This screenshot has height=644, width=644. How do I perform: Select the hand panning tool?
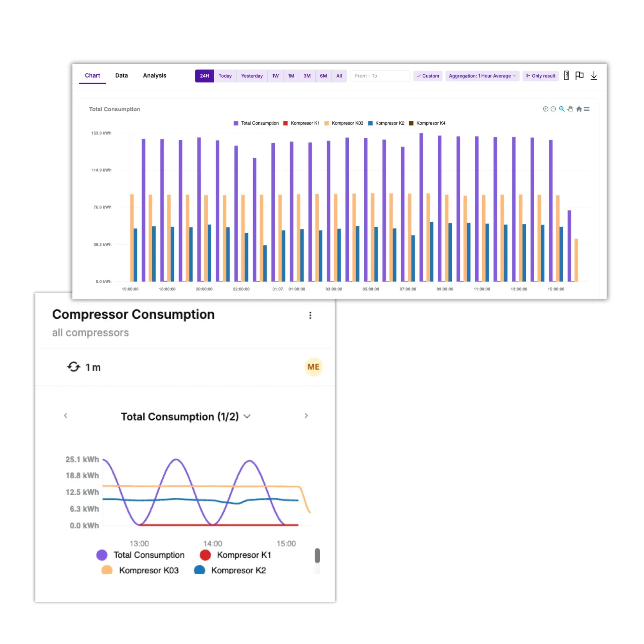click(570, 109)
